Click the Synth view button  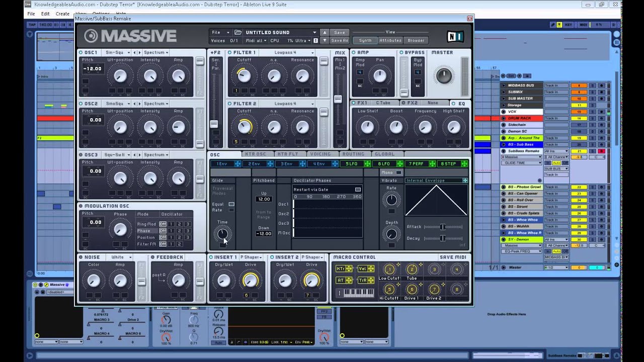365,40
